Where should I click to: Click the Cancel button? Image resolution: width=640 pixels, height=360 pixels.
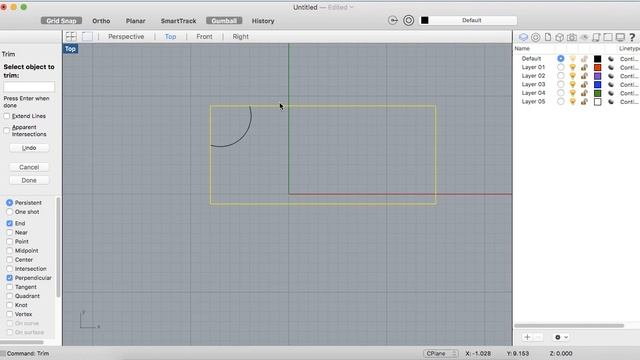pyautogui.click(x=29, y=167)
